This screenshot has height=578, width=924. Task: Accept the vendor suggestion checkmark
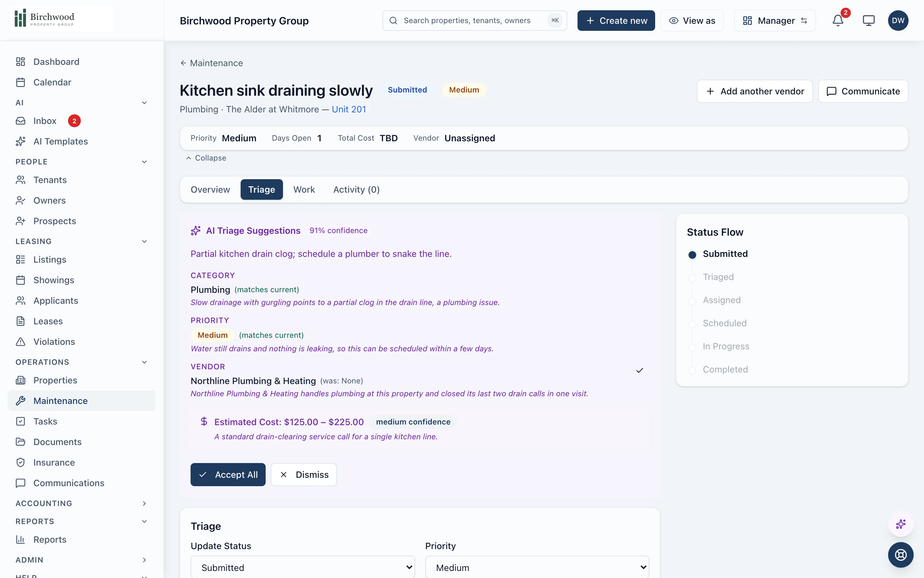(x=639, y=370)
